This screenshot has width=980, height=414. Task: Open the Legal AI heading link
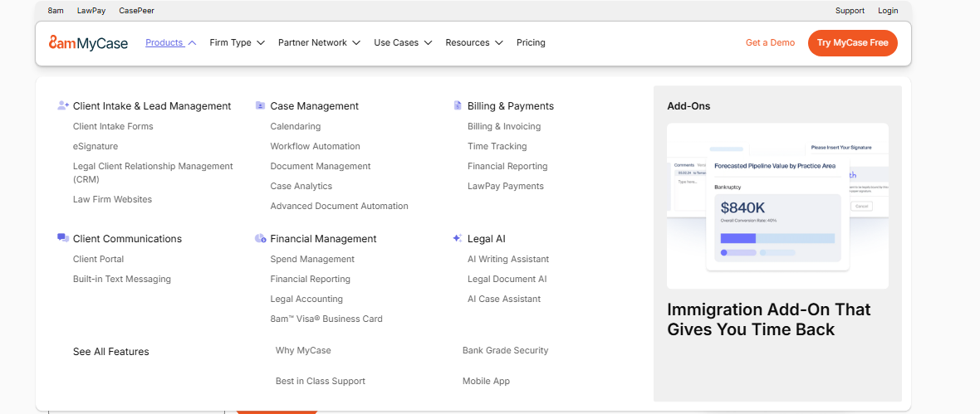coord(486,239)
